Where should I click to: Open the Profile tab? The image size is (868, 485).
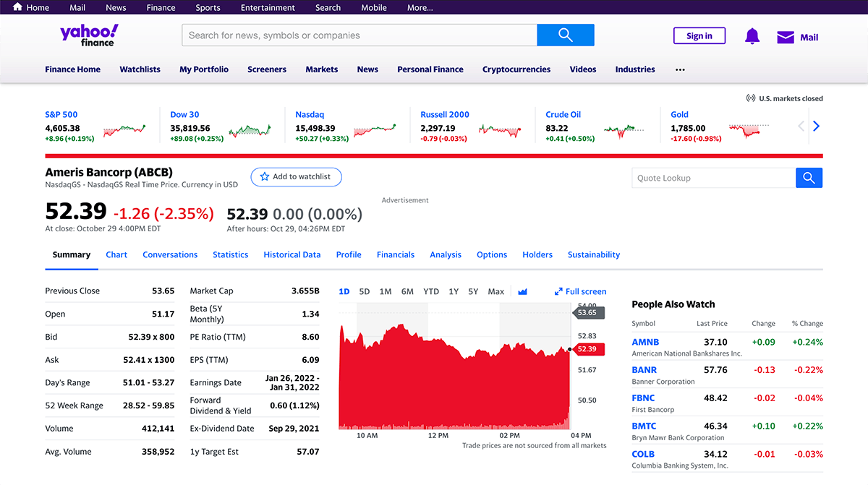[x=349, y=254]
